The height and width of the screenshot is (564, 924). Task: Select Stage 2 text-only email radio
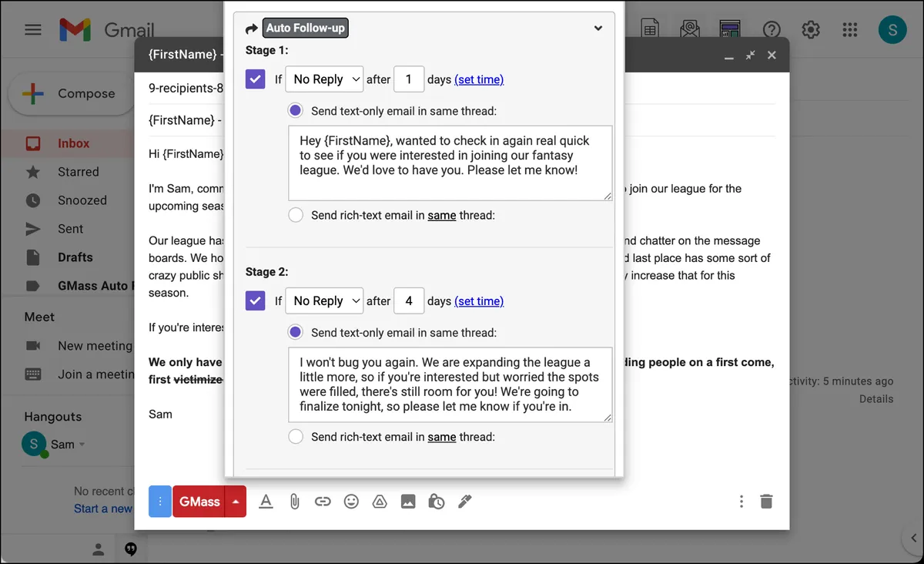296,333
